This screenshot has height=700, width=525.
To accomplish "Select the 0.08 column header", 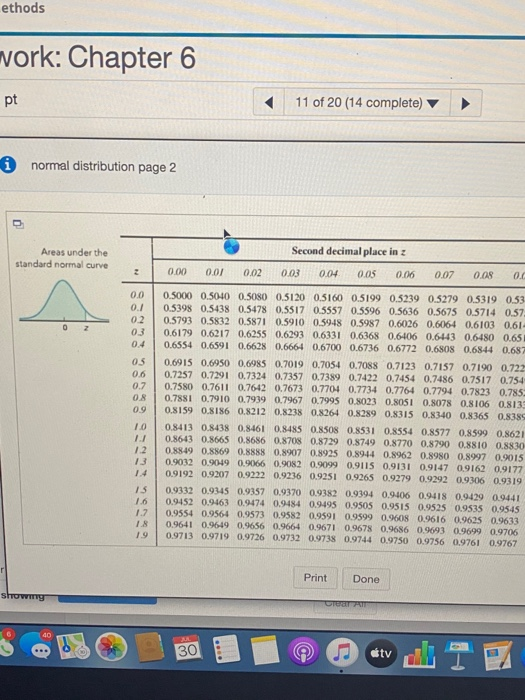I will coord(483,275).
